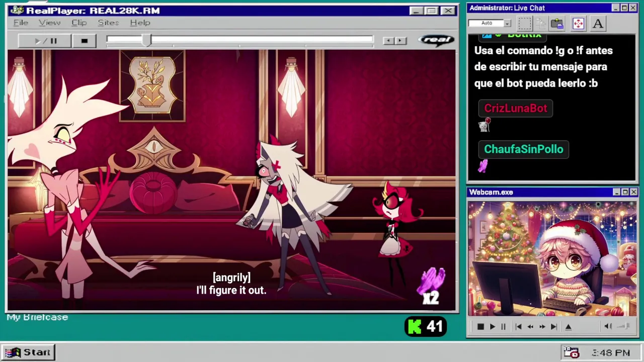Open the Clip menu in RealPlayer
This screenshot has width=644, height=362.
tap(79, 23)
